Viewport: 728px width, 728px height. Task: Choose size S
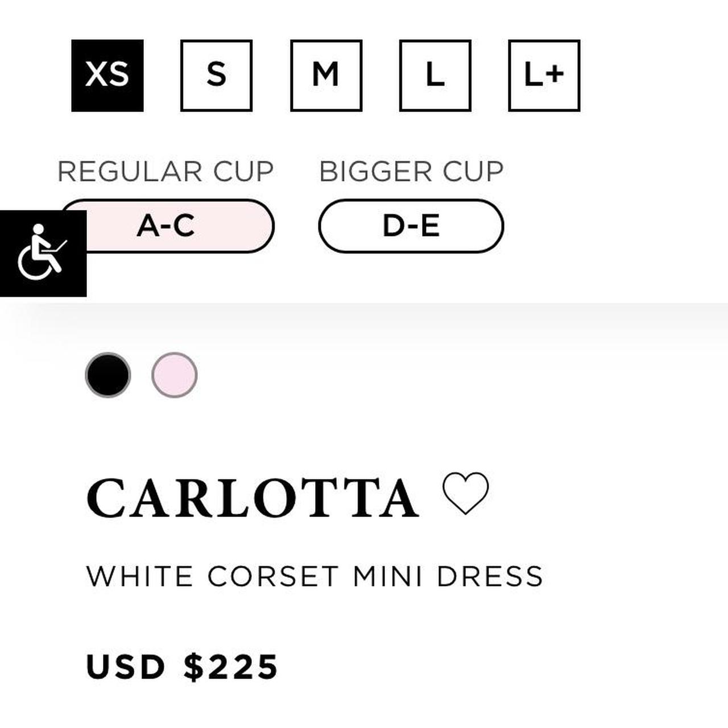point(216,75)
